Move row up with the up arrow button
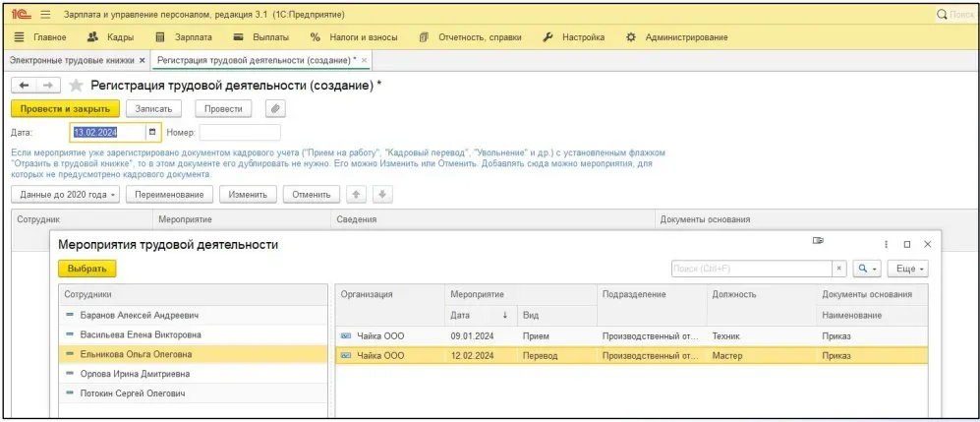The width and height of the screenshot is (980, 422). click(356, 195)
